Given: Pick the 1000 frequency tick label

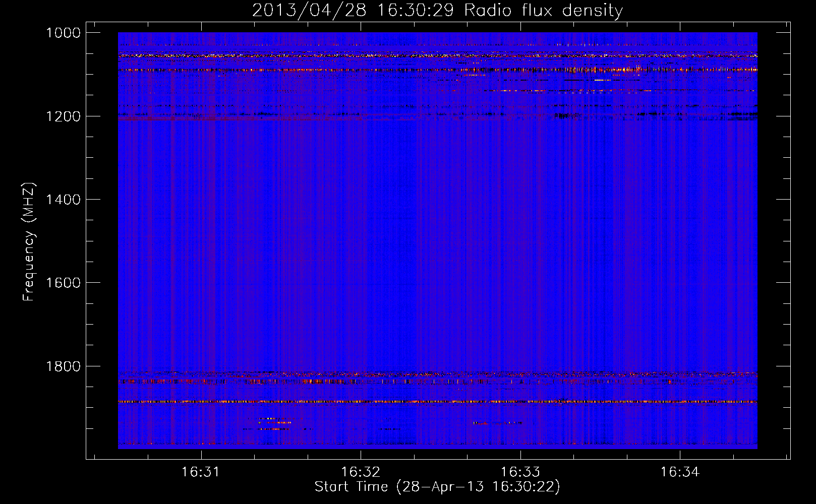Looking at the screenshot, I should pyautogui.click(x=63, y=33).
